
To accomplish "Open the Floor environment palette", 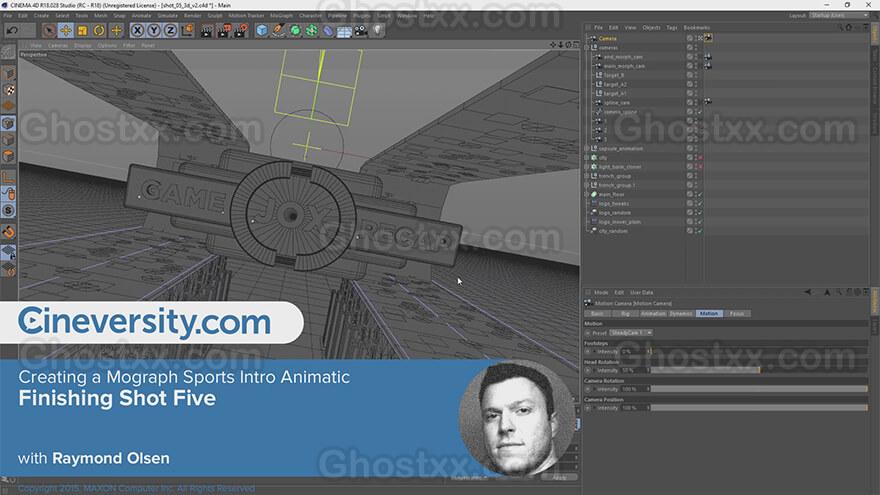I will tap(344, 30).
